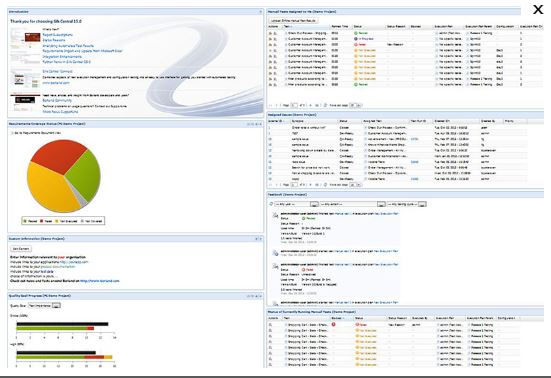This screenshot has height=378, width=551.
Task: Open the Manual Tests rows-per-page dropdown
Action: click(x=356, y=105)
